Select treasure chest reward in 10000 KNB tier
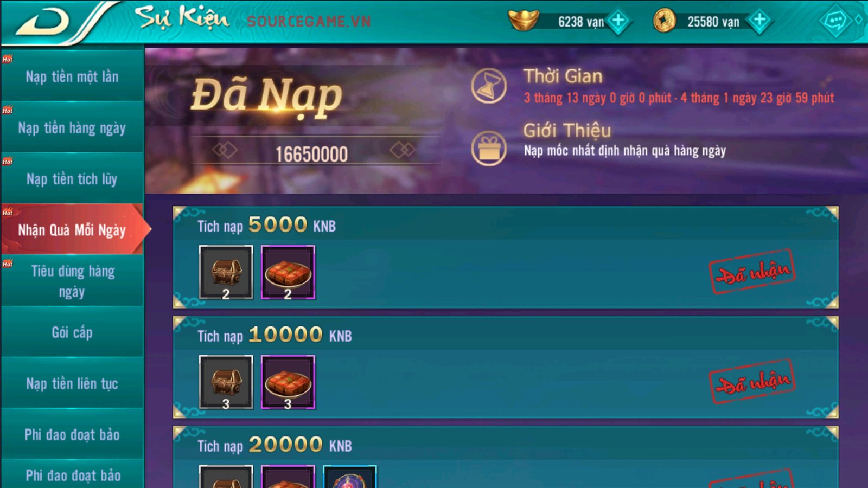 [x=226, y=382]
